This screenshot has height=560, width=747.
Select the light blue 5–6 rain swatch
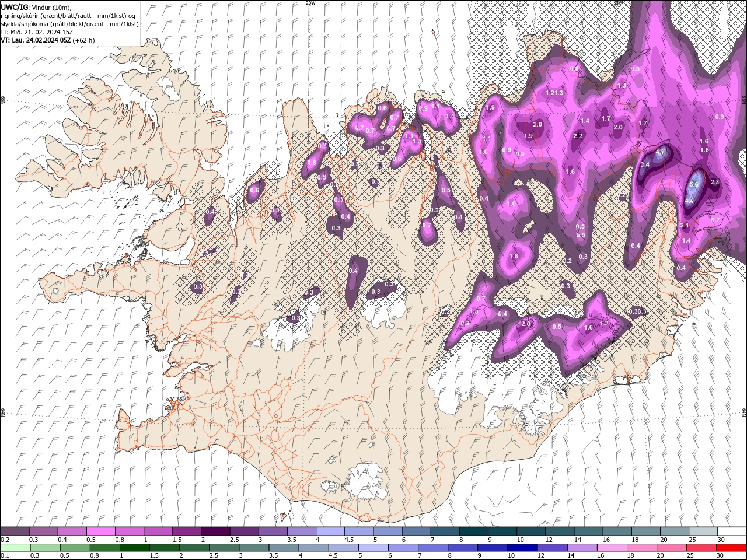pyautogui.click(x=373, y=548)
